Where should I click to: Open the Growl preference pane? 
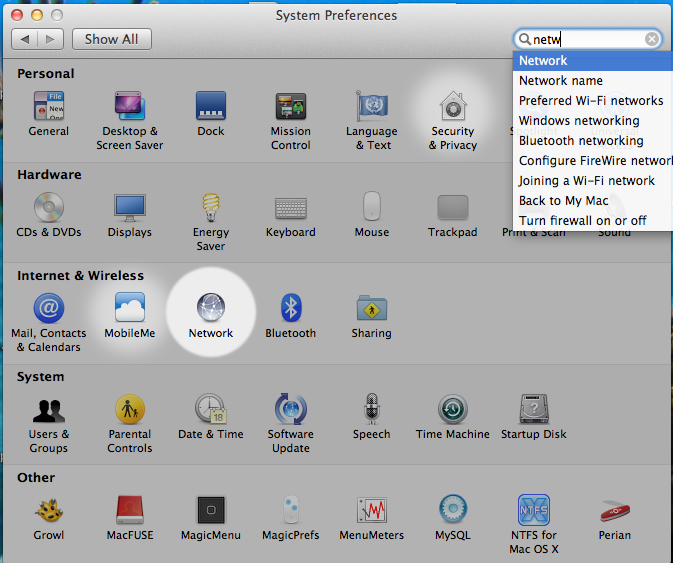pyautogui.click(x=49, y=518)
